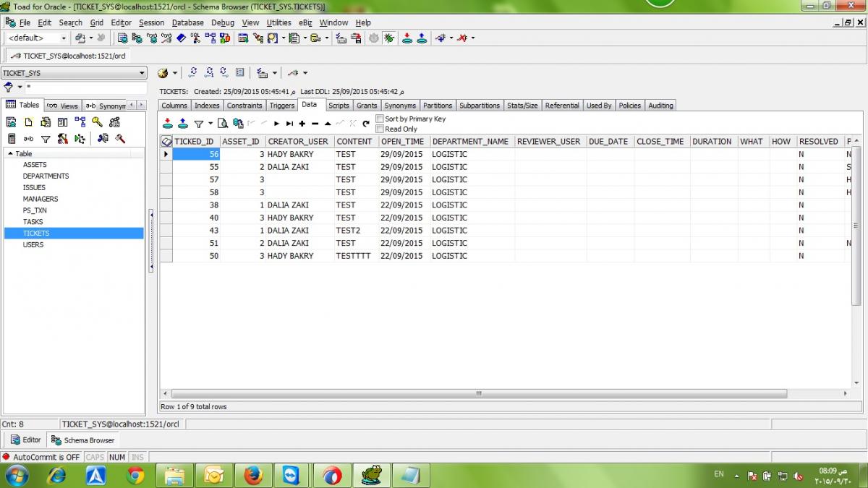The image size is (868, 488).
Task: Enable Sort by Primary Key
Action: (380, 119)
